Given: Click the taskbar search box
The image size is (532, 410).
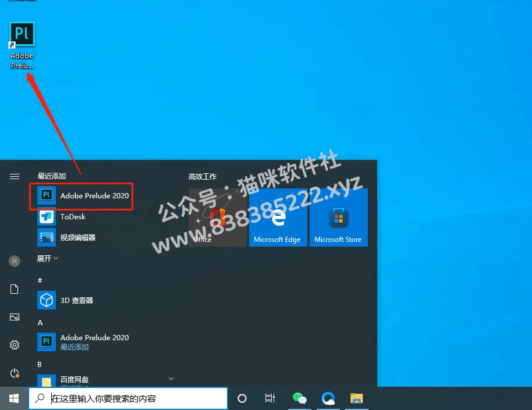Looking at the screenshot, I should pos(128,398).
